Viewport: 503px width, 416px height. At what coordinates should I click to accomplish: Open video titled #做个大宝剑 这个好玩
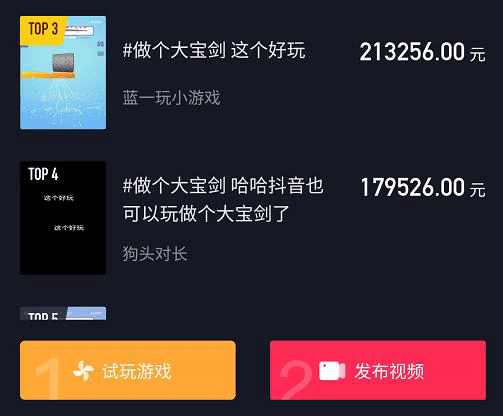click(x=214, y=50)
